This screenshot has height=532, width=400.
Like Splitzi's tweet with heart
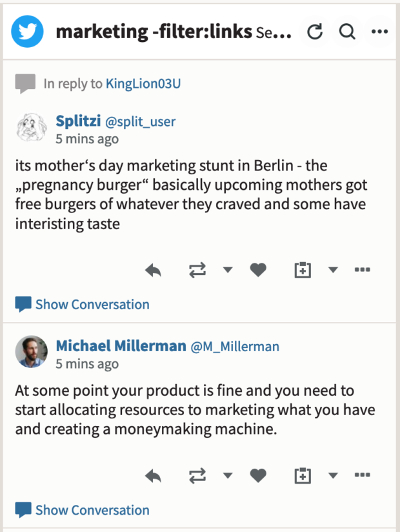coord(258,271)
